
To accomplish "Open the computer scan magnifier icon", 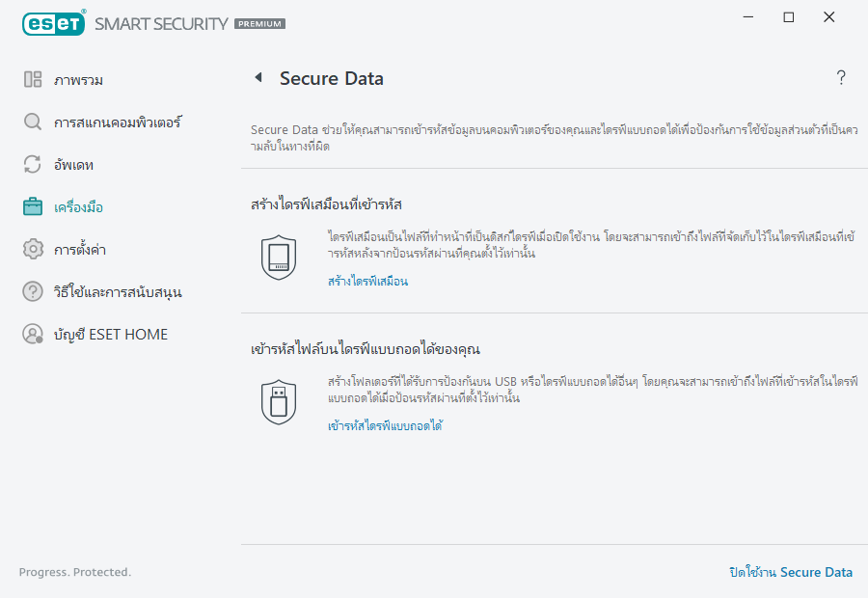I will coord(33,122).
